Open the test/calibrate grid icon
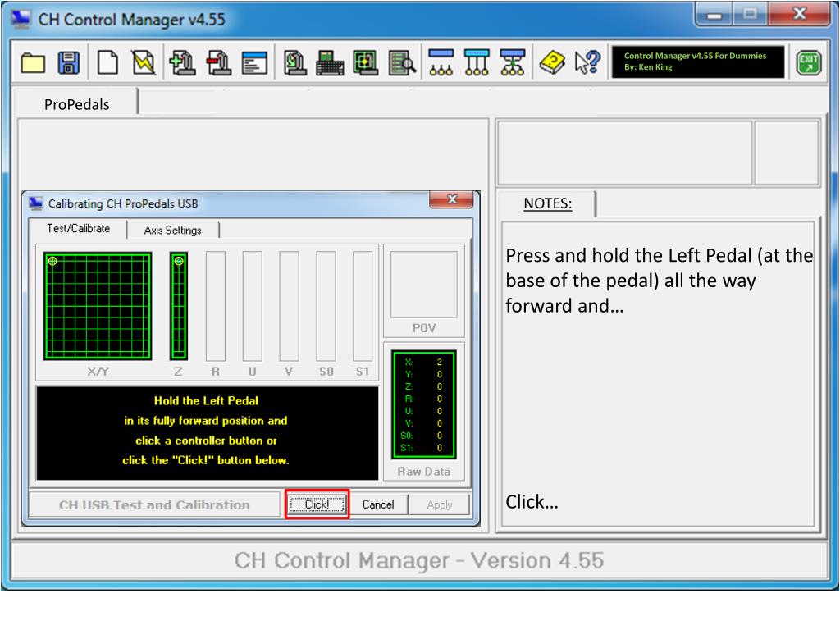This screenshot has width=840, height=630. tap(366, 62)
